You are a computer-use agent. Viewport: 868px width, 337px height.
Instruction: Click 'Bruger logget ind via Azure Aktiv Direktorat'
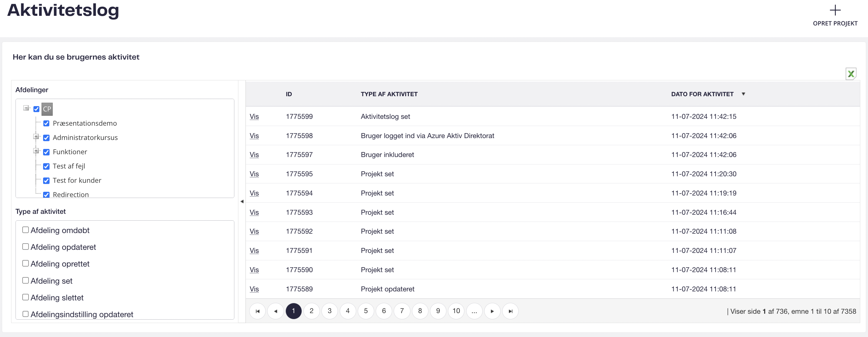point(427,136)
